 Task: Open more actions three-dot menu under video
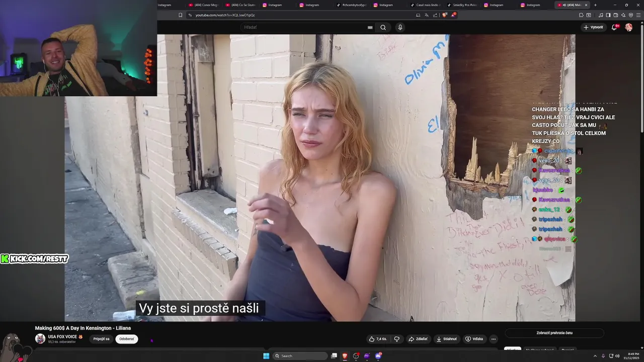494,339
